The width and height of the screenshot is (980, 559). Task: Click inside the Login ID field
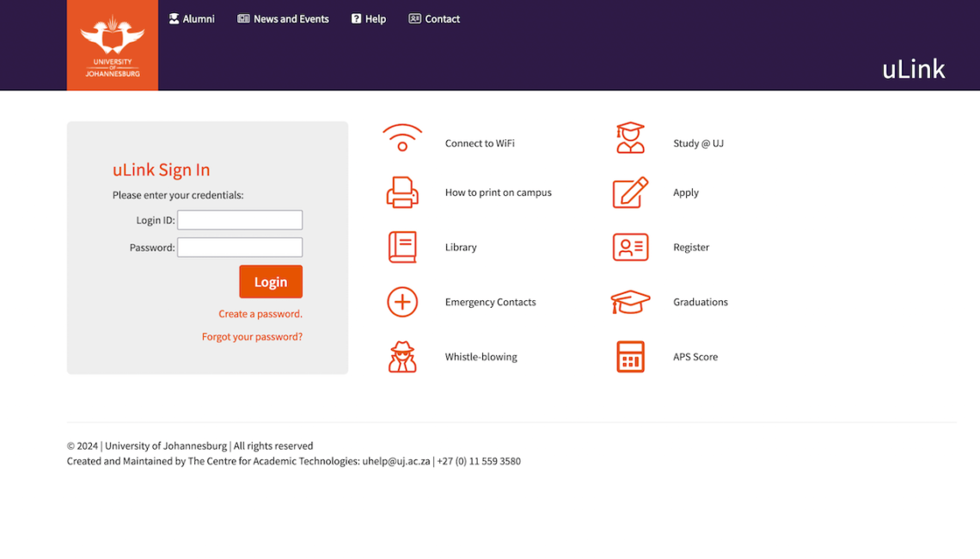(239, 219)
